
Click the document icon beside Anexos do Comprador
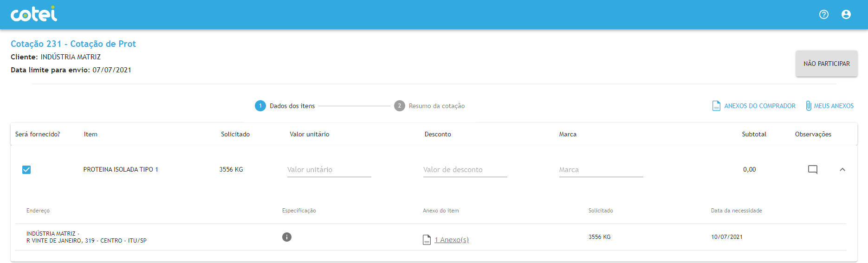point(716,106)
